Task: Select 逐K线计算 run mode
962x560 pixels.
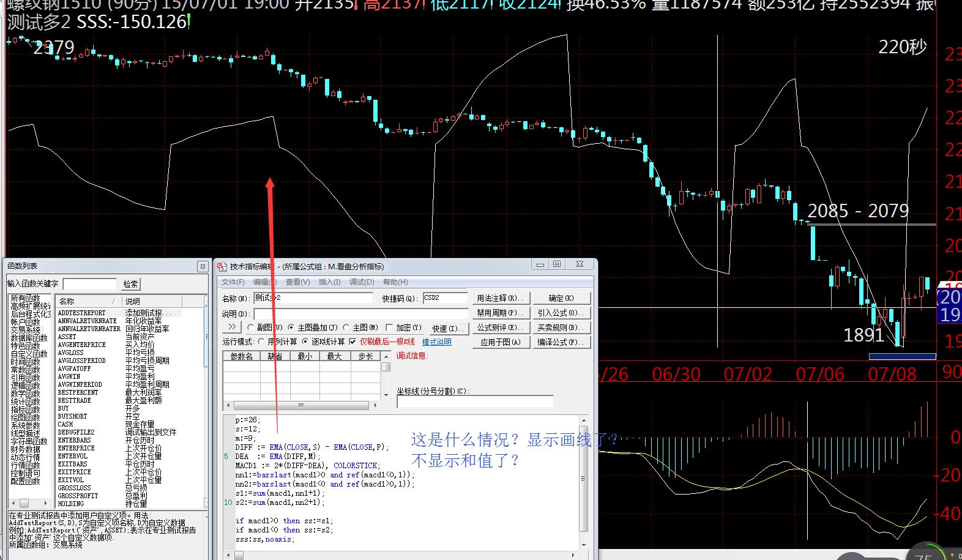Action: pos(305,342)
